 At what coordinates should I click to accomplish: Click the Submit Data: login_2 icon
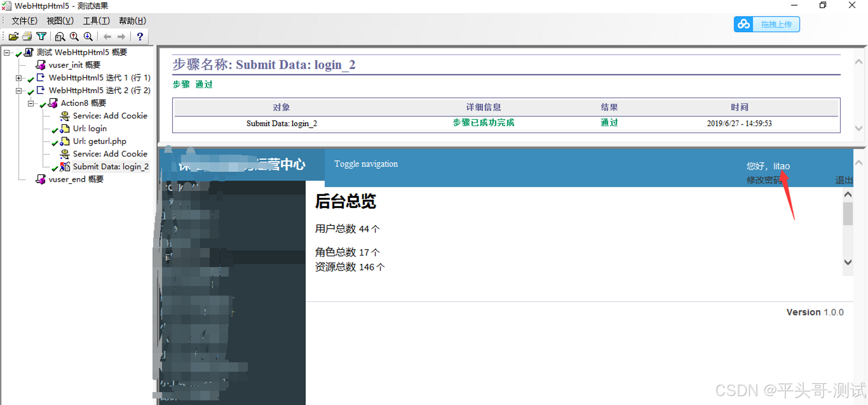pyautogui.click(x=65, y=167)
